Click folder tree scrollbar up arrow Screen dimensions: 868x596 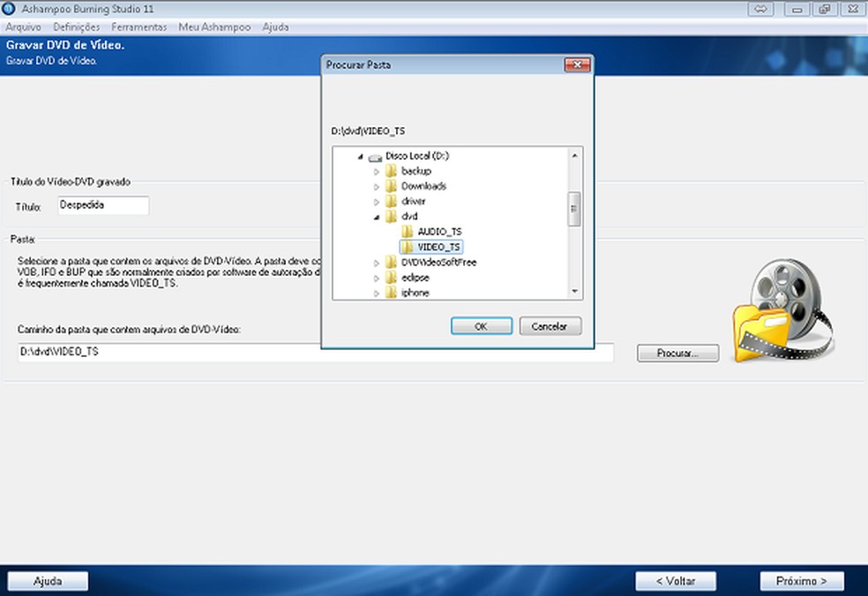click(x=574, y=155)
